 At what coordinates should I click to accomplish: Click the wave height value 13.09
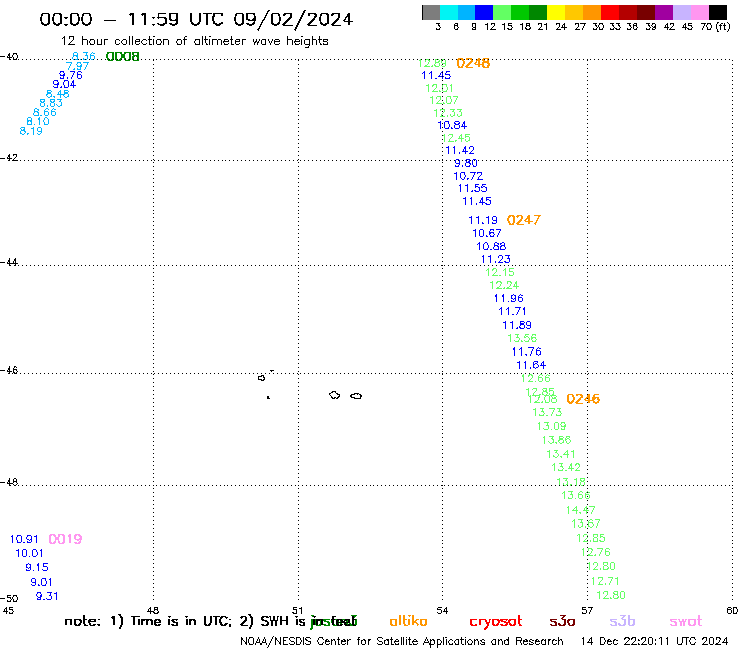[x=551, y=426]
